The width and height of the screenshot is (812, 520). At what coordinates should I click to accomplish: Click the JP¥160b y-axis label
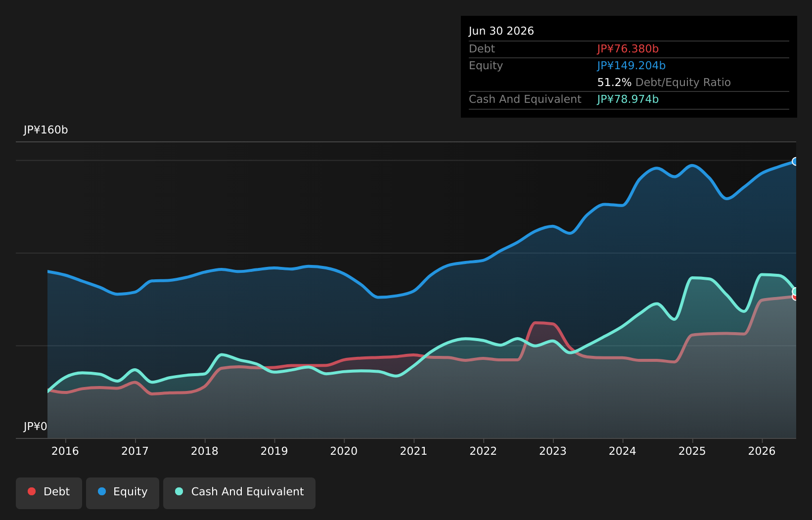[x=46, y=130]
